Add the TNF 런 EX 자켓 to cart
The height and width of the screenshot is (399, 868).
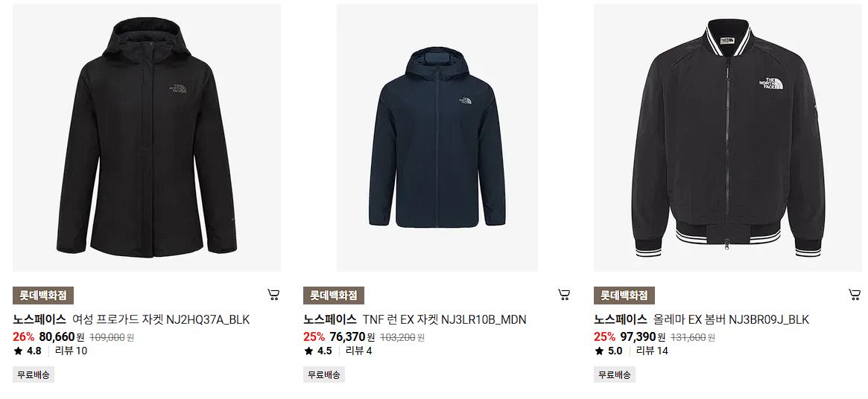(x=564, y=294)
